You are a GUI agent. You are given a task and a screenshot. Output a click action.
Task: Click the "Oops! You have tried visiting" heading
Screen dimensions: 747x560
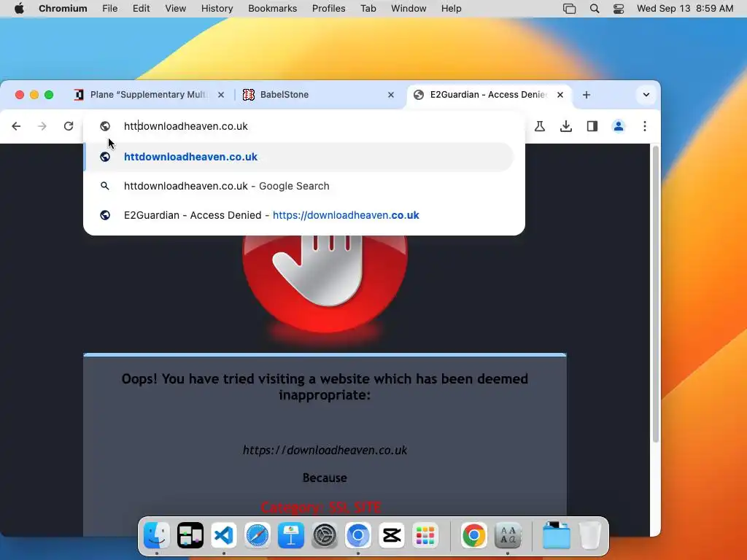(325, 386)
